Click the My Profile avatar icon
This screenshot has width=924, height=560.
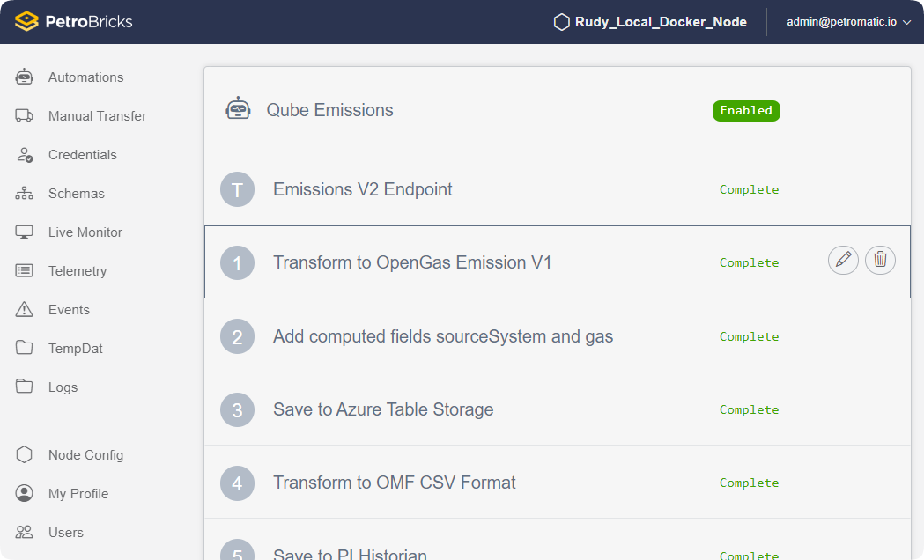24,493
